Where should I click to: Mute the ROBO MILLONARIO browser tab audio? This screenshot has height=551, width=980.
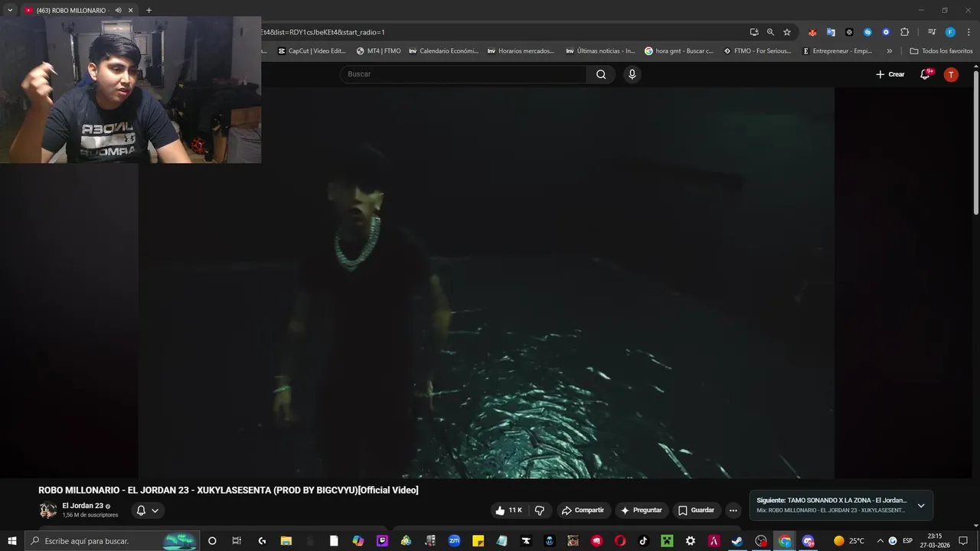[x=118, y=10]
